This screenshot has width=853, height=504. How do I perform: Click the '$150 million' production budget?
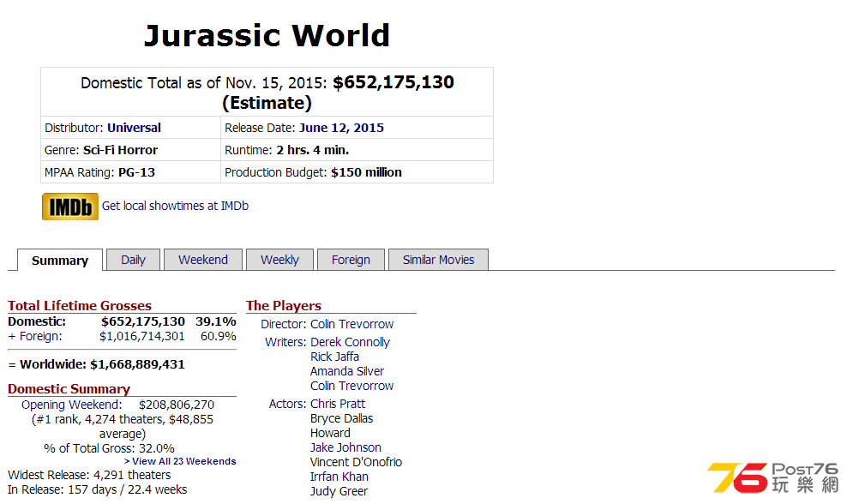[367, 172]
